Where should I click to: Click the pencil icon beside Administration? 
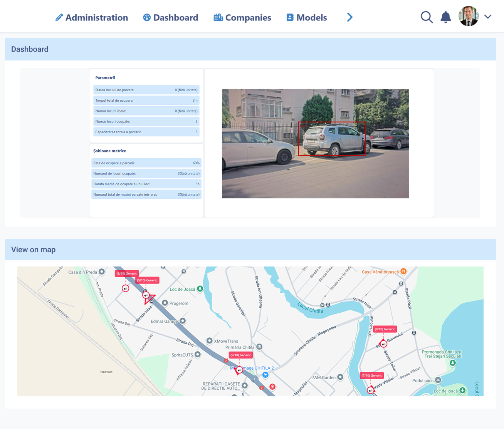click(59, 17)
